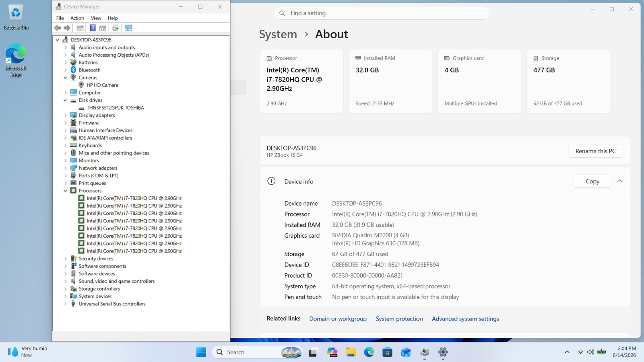Open Task View from the taskbar
Image resolution: width=644 pixels, height=362 pixels.
313,352
